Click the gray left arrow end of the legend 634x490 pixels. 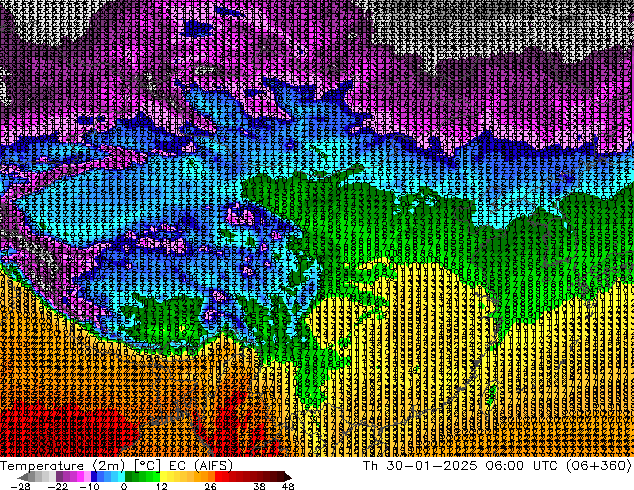coord(23,477)
